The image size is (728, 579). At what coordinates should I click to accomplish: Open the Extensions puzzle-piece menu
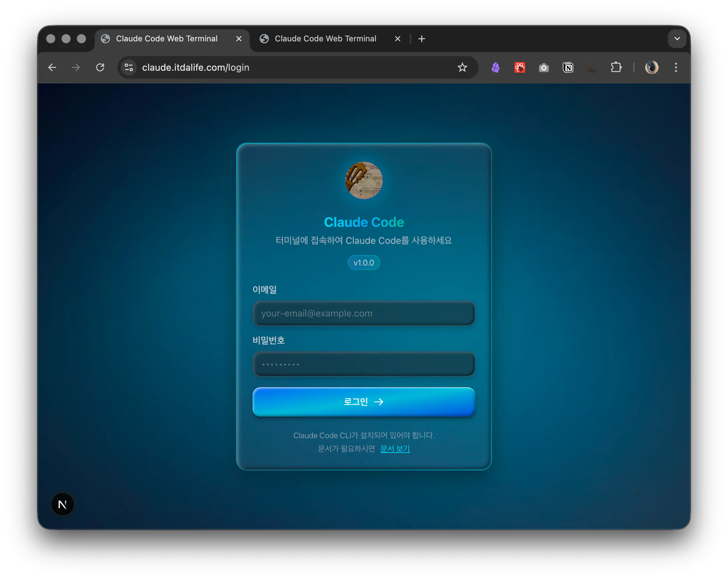(x=616, y=67)
